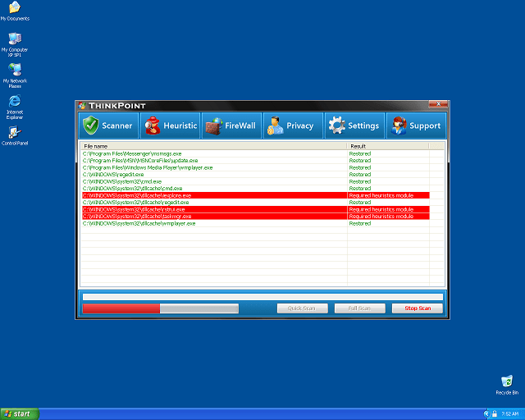Launch Internet Explorer from desktop
Screen dimensions: 525x420
(14, 102)
